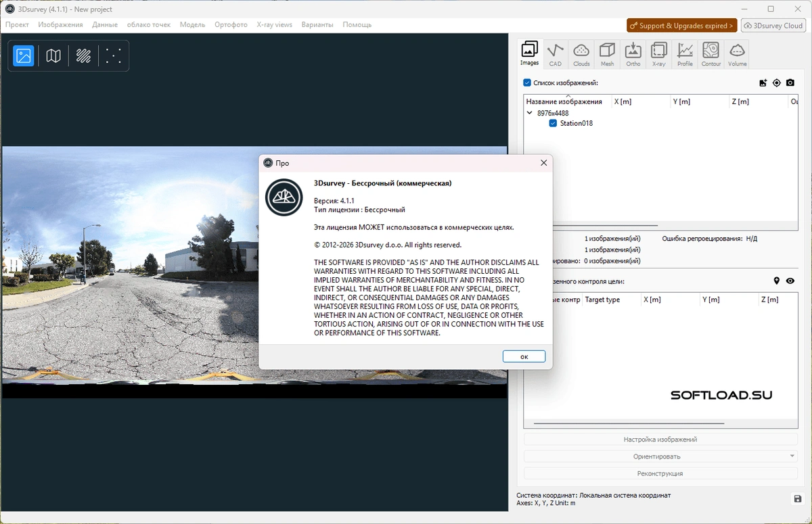
Task: Maximize the 3Dsurvey window
Action: pyautogui.click(x=771, y=9)
